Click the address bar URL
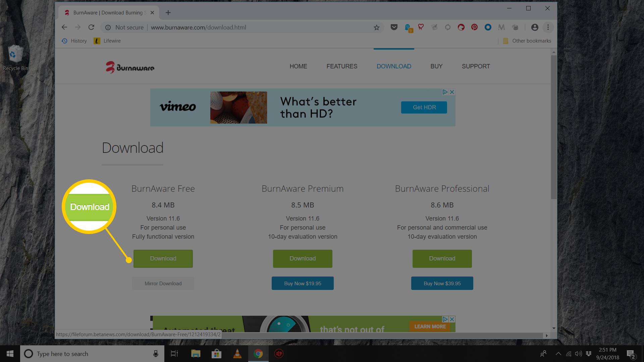 199,27
